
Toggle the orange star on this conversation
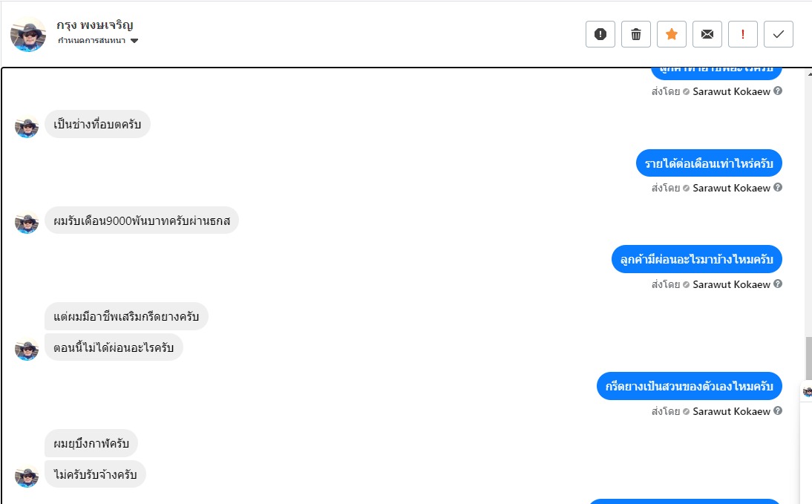(x=672, y=34)
